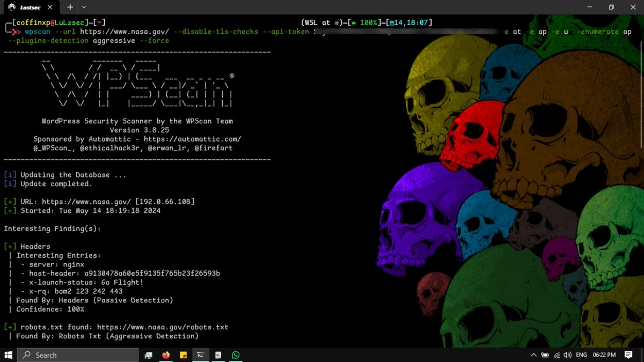This screenshot has width=644, height=362.
Task: Open the notification action center
Action: click(628, 355)
